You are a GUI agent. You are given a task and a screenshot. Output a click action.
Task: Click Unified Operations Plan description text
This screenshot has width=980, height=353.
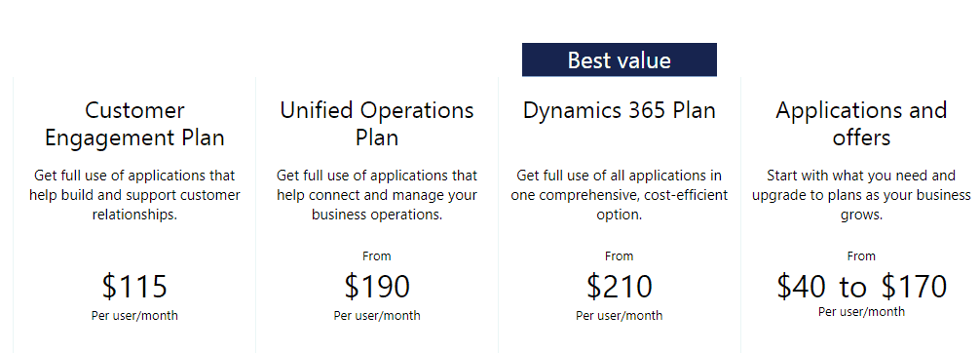377,195
